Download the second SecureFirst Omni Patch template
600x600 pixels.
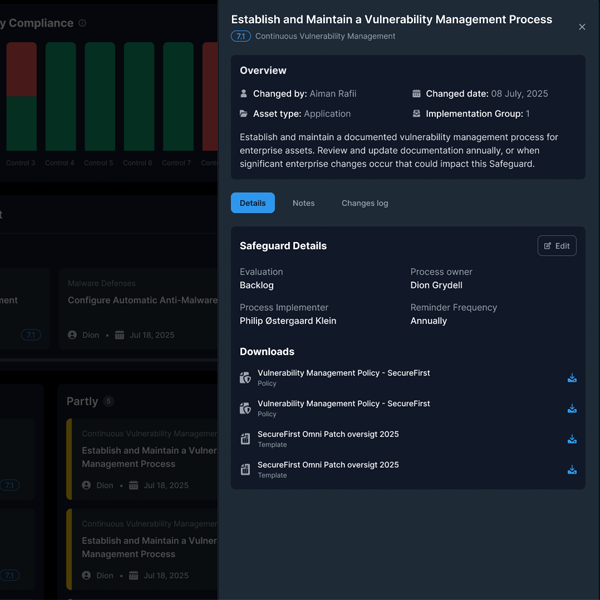click(x=572, y=470)
